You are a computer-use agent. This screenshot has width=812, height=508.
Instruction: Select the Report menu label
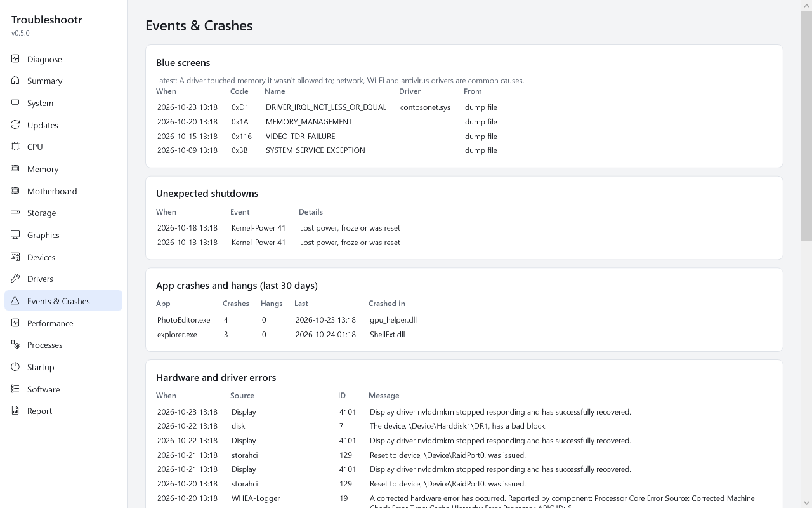click(x=39, y=411)
